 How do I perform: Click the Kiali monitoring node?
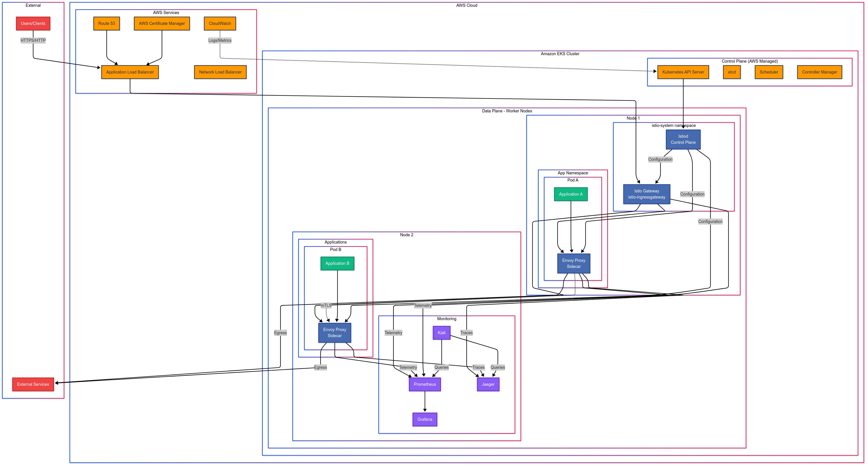click(x=441, y=333)
